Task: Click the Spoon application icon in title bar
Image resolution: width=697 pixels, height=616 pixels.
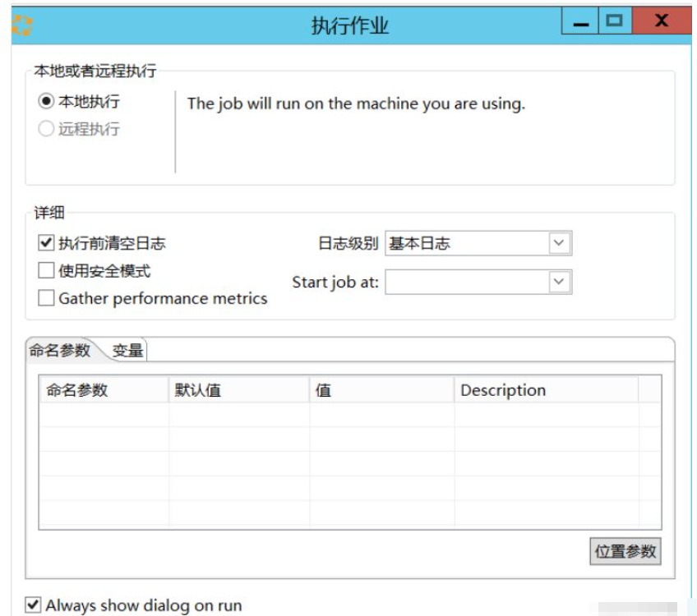Action: (25, 22)
